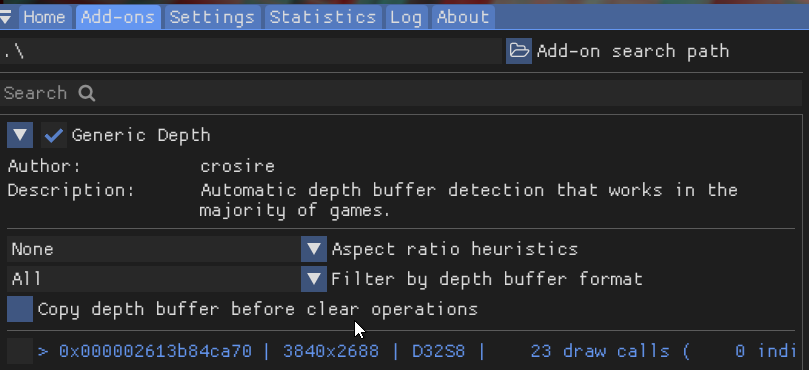Image resolution: width=809 pixels, height=370 pixels.
Task: Click the folder icon for add-on search path
Action: 519,51
